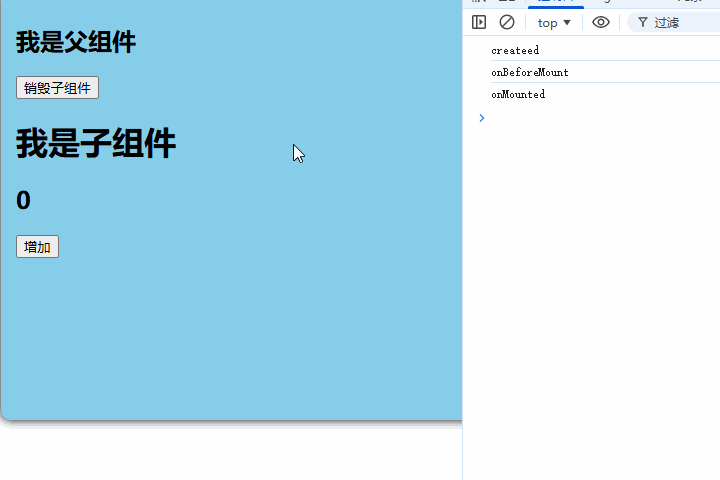Screen dimensions: 720x480
Task: Click the 销毁子组件 button
Action: (57, 88)
